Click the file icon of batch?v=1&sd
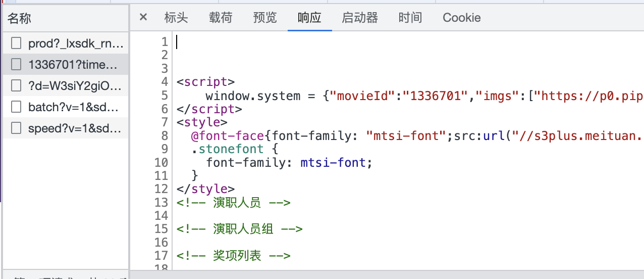644x279 pixels. (x=16, y=107)
